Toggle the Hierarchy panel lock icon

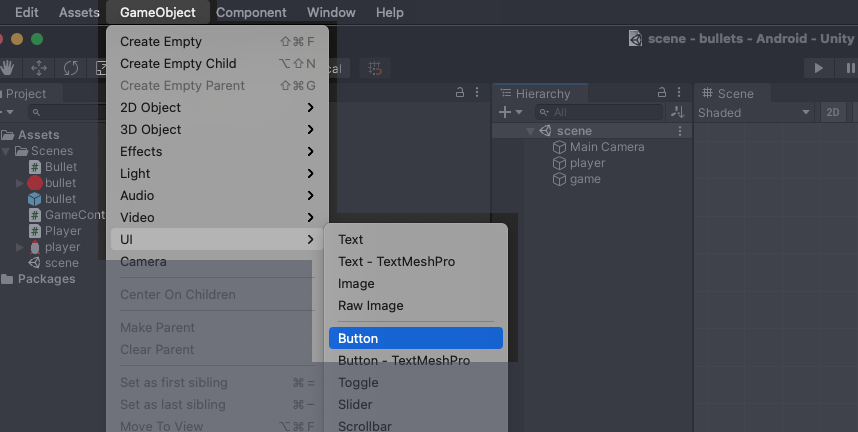pos(662,92)
